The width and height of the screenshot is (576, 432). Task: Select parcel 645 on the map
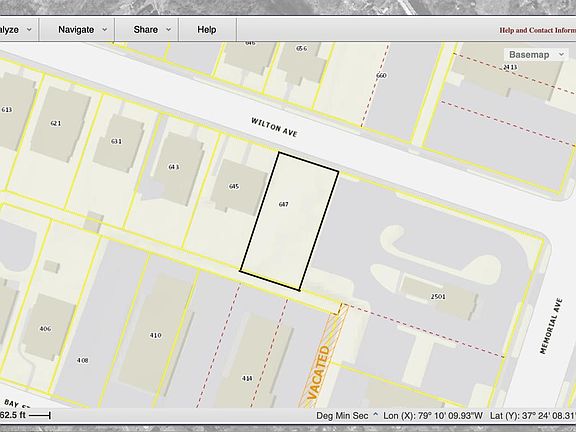[x=234, y=186]
